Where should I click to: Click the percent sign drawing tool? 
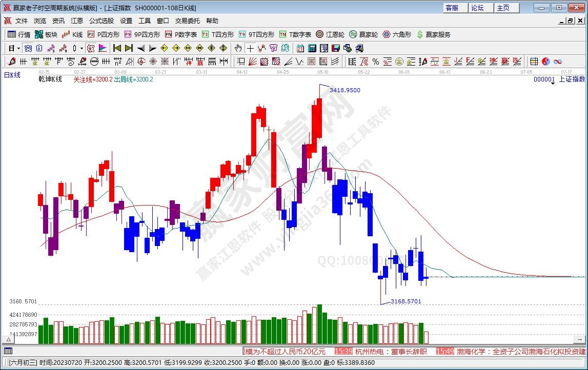coord(376,61)
